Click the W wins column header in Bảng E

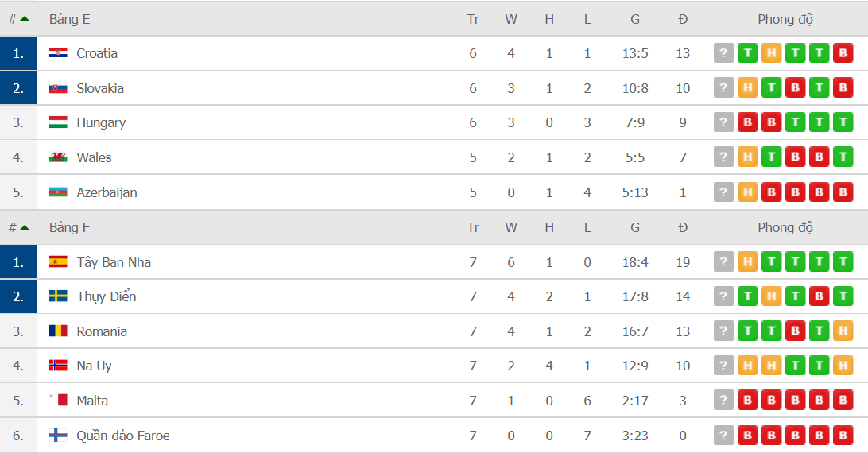[x=511, y=19]
